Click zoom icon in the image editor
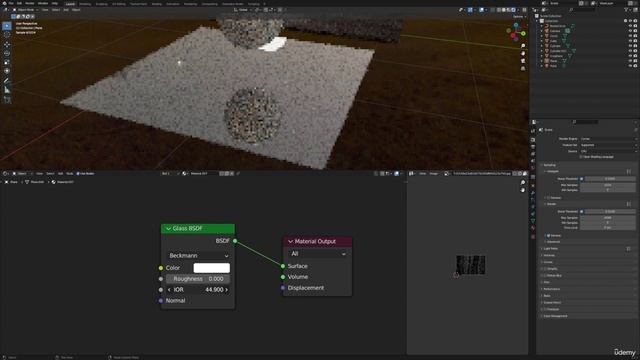640x360 pixels. [523, 182]
